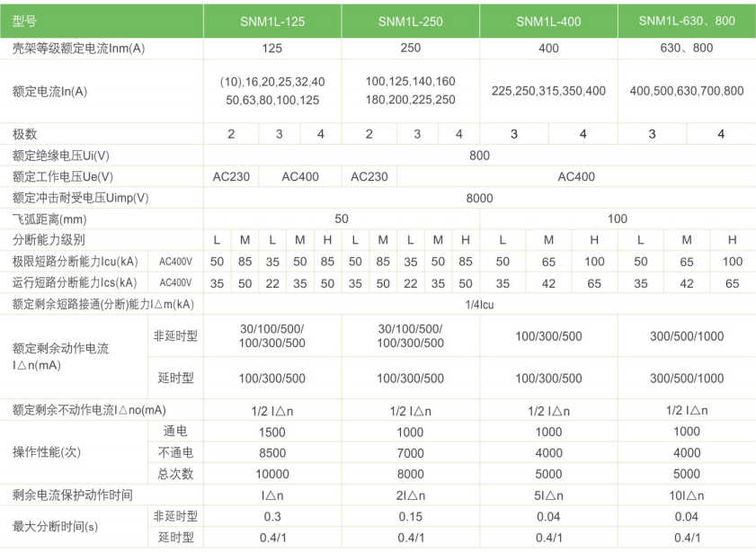Select the "1500" energized operations value

coord(272,432)
